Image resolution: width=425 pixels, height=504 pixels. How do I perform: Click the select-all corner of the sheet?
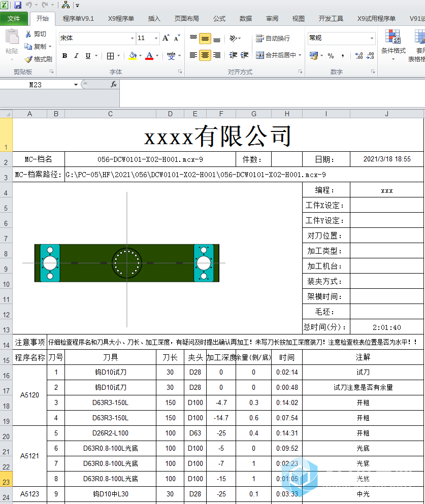pyautogui.click(x=6, y=114)
